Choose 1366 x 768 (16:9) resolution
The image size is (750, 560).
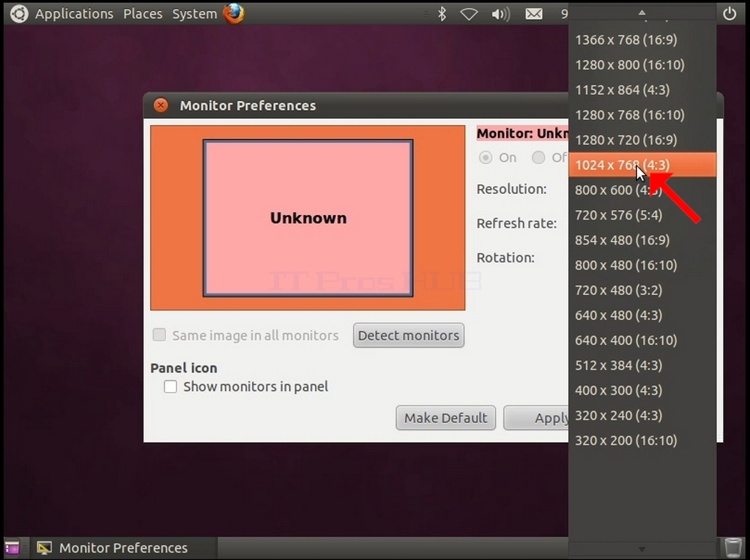click(642, 40)
